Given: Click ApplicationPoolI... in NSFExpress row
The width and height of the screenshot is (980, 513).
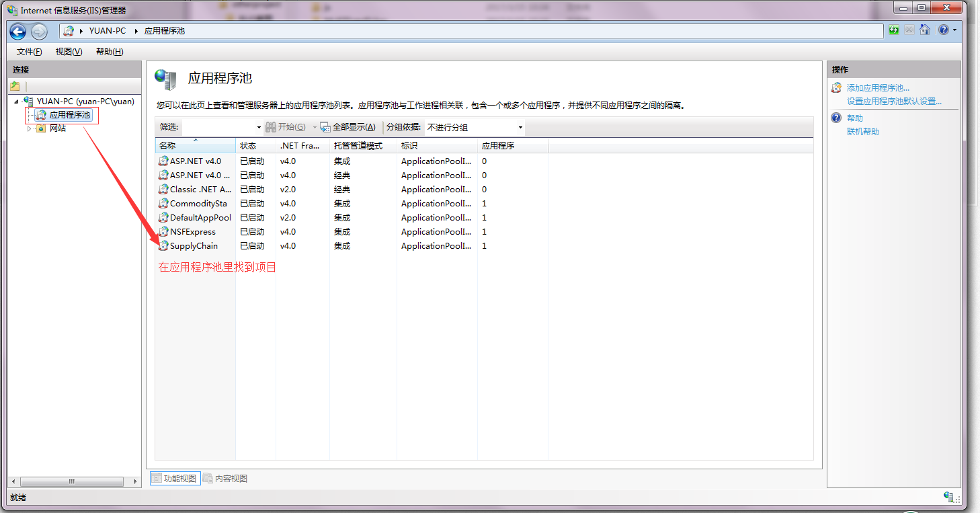Looking at the screenshot, I should point(436,232).
